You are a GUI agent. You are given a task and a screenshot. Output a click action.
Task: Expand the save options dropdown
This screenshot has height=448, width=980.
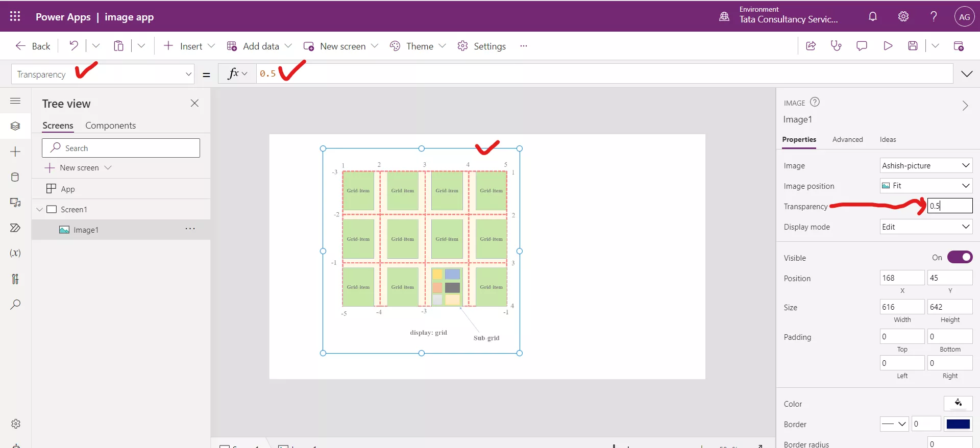coord(935,46)
